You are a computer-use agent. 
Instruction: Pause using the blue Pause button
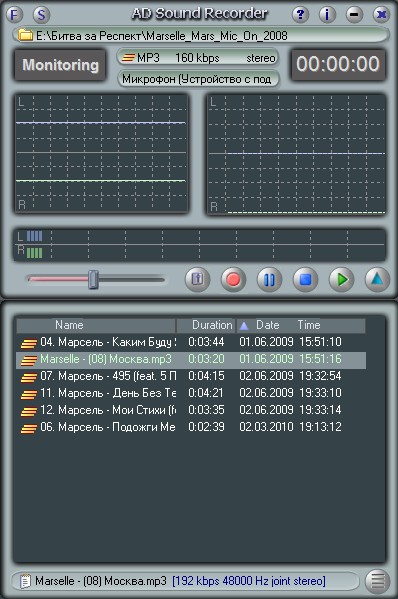point(269,279)
